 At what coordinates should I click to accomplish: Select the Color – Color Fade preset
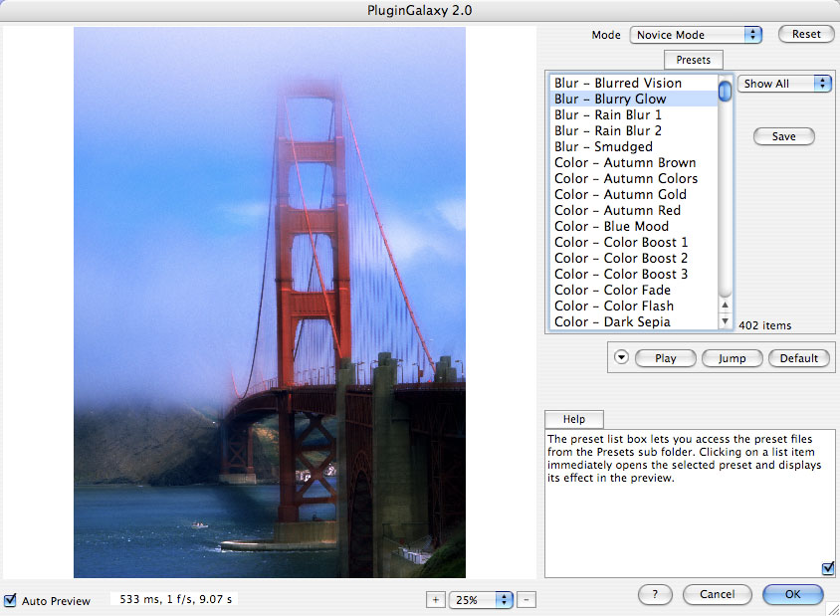633,291
